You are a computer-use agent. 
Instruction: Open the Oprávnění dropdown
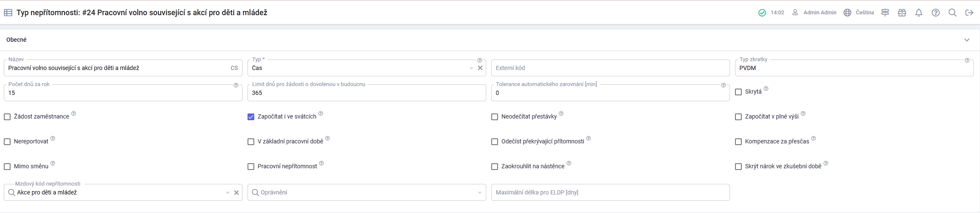coord(366,192)
